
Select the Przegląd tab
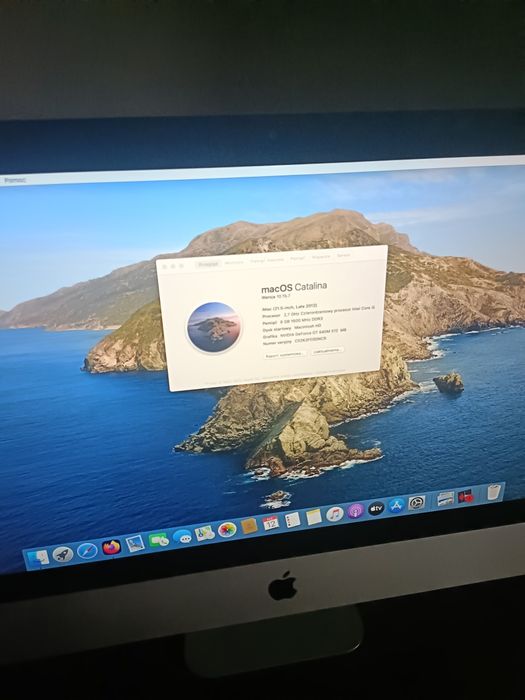(x=208, y=264)
